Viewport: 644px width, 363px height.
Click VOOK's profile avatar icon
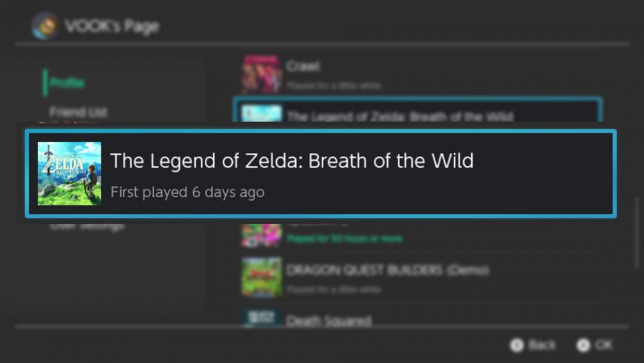[45, 26]
